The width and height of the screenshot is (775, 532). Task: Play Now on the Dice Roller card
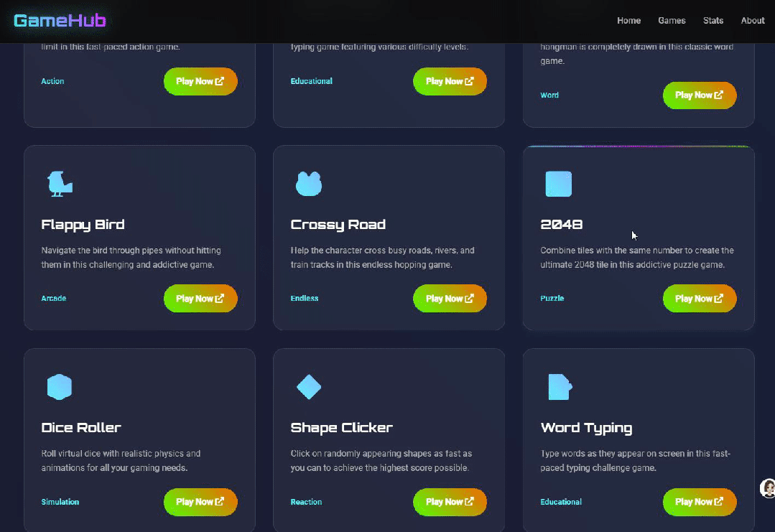click(x=200, y=502)
